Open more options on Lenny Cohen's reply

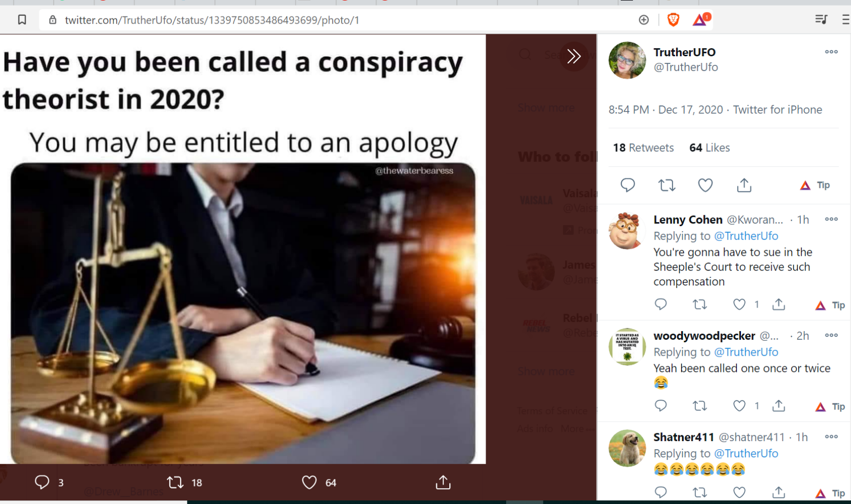pos(831,219)
